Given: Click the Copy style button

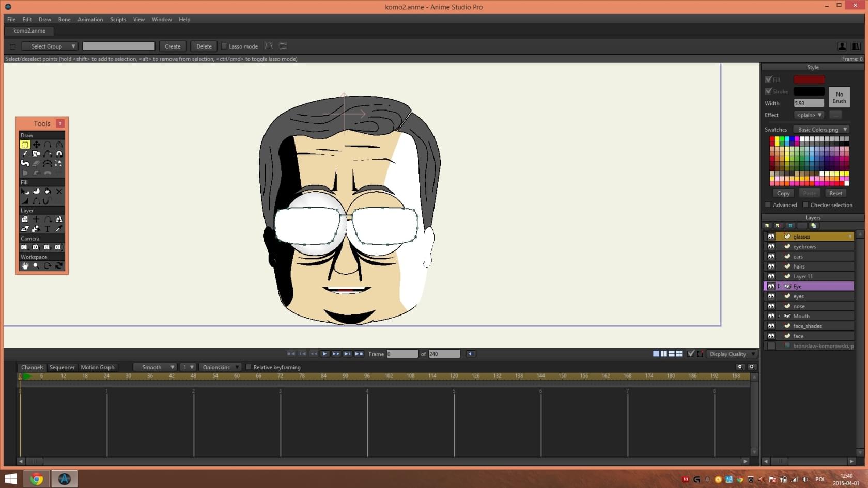Looking at the screenshot, I should tap(783, 193).
